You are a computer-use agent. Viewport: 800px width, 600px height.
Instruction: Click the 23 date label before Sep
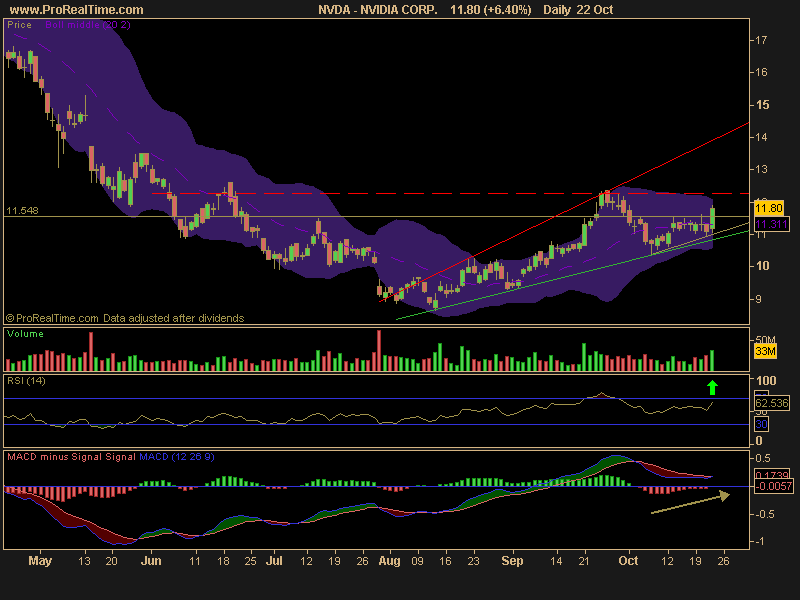tap(473, 561)
